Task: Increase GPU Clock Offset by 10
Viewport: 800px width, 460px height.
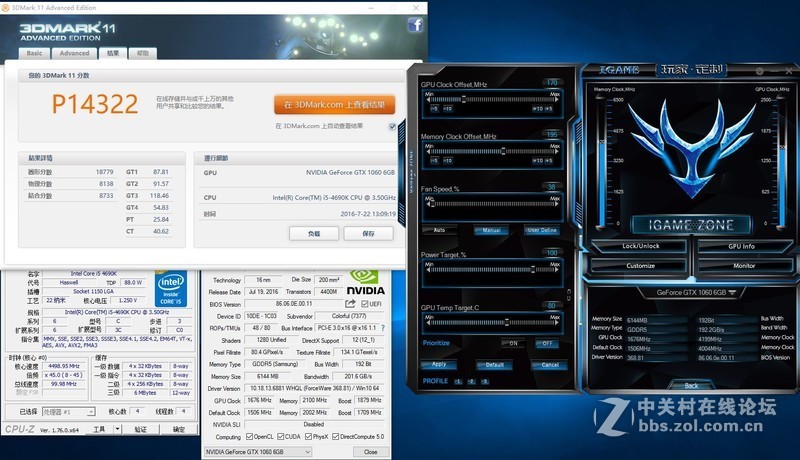Action: coord(538,109)
